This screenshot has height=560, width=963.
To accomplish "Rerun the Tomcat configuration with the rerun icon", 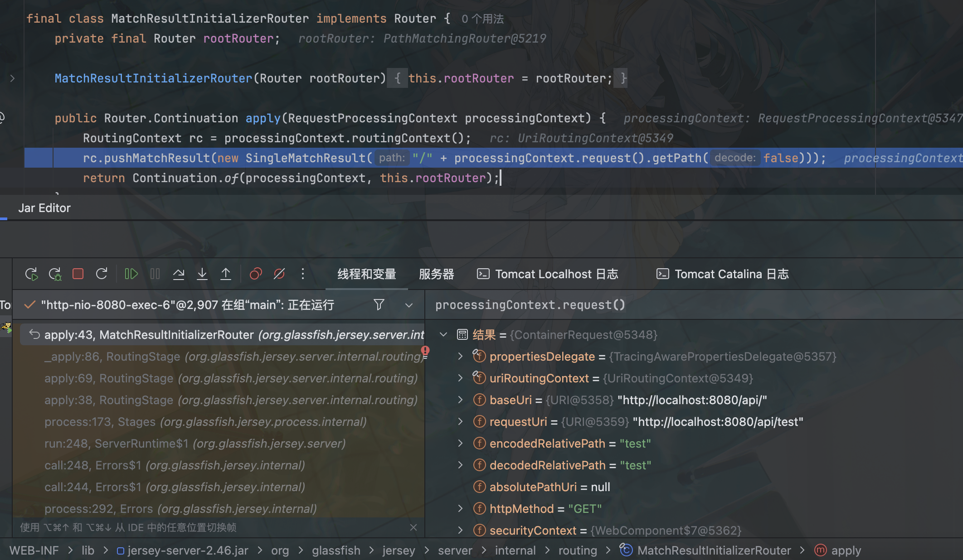I will click(31, 274).
